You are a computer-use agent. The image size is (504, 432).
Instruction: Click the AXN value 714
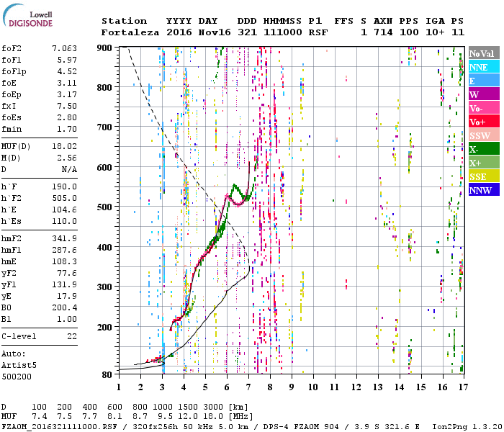(383, 32)
